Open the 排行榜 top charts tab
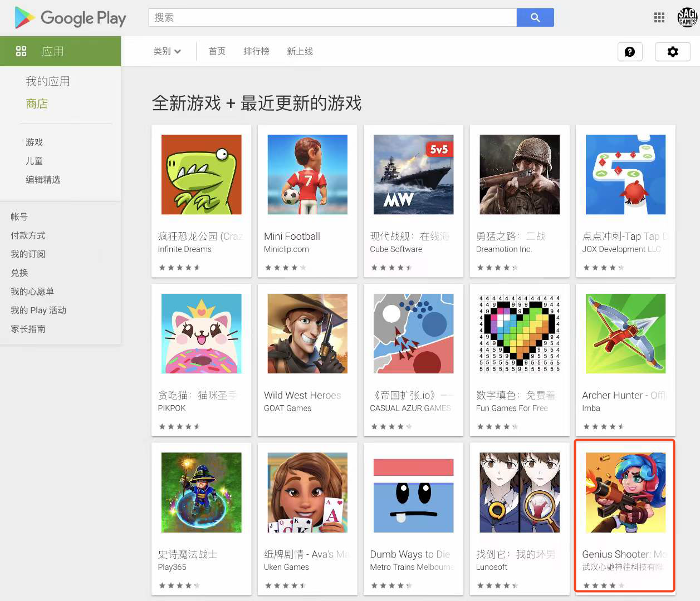The height and width of the screenshot is (601, 700). pyautogui.click(x=256, y=51)
